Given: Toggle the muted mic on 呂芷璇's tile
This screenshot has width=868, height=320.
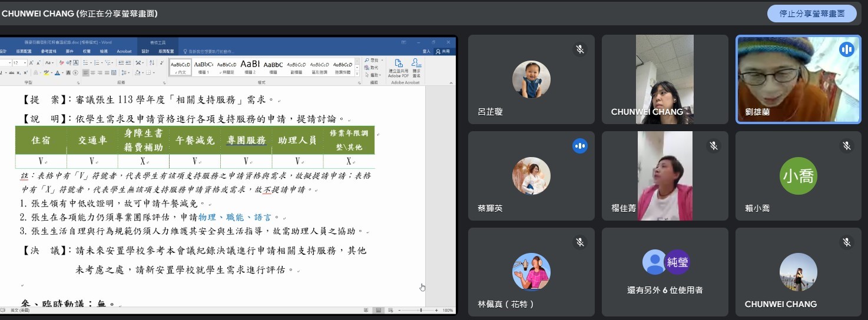Looking at the screenshot, I should point(579,49).
